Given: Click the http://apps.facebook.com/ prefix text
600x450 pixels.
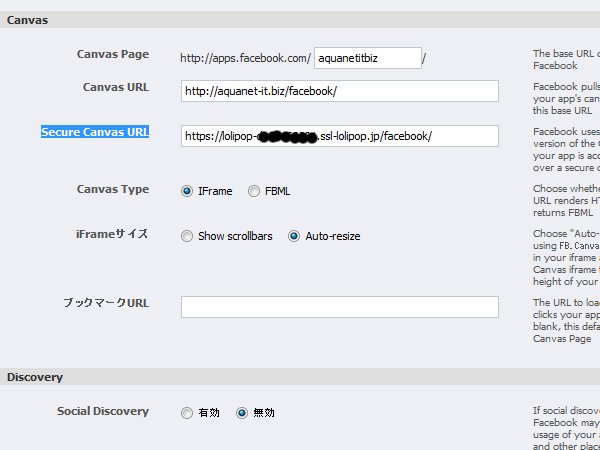Looking at the screenshot, I should tap(245, 58).
